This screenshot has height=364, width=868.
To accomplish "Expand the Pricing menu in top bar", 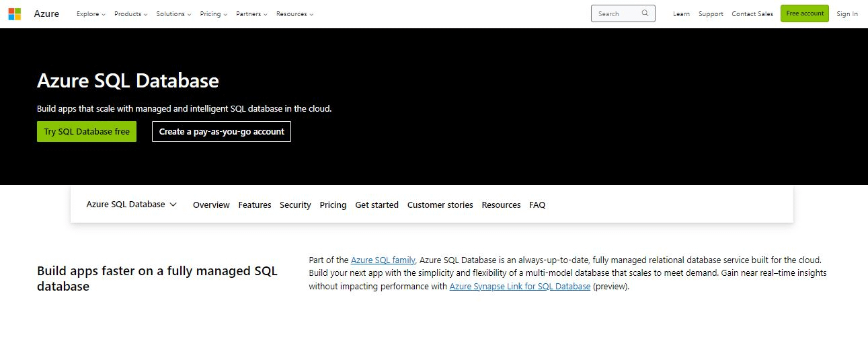I will click(x=213, y=13).
